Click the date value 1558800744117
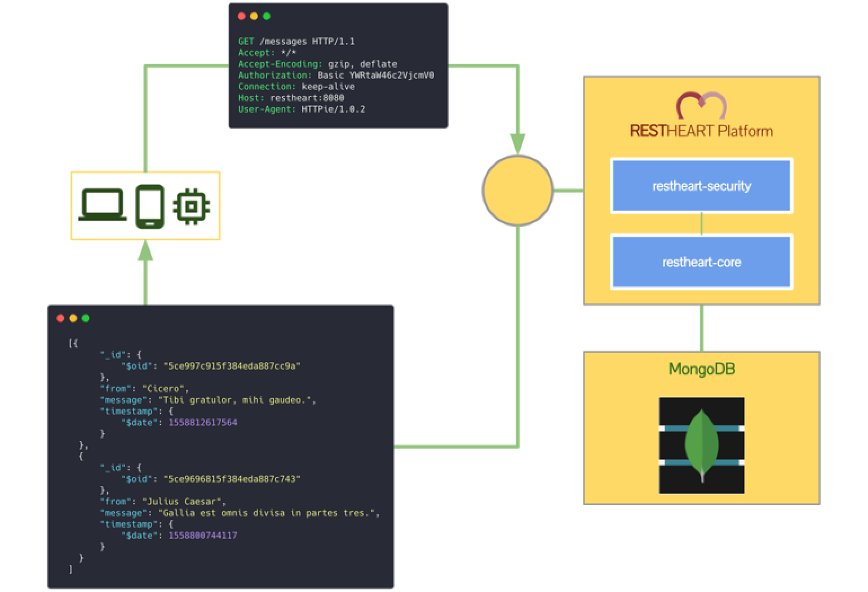This screenshot has width=868, height=592. coord(203,535)
